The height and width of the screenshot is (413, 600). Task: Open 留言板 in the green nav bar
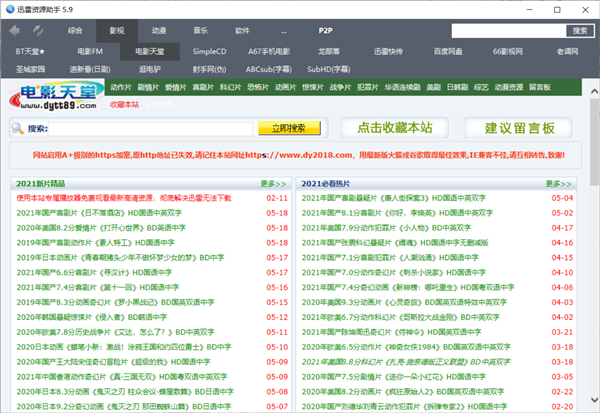(540, 87)
